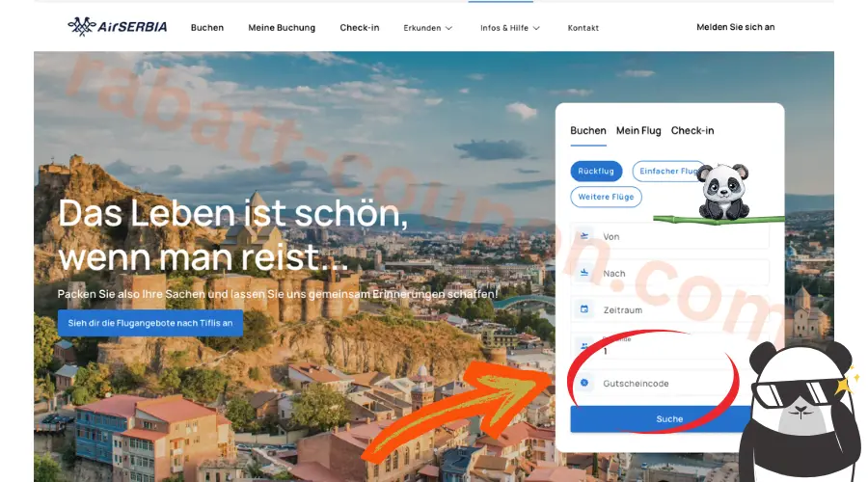Open Check-in in top navigation

(360, 28)
